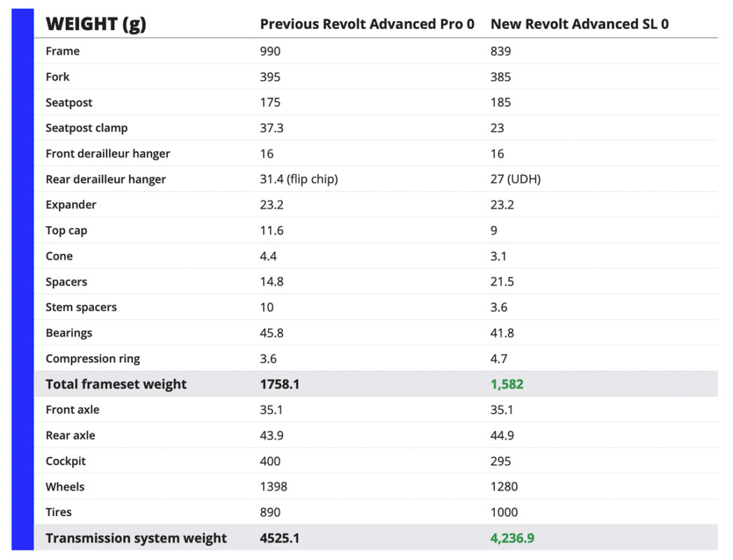Select the Previous Revolt Advanced Pro 0 column header
Viewport: 733px width, 560px height.
[x=367, y=24]
